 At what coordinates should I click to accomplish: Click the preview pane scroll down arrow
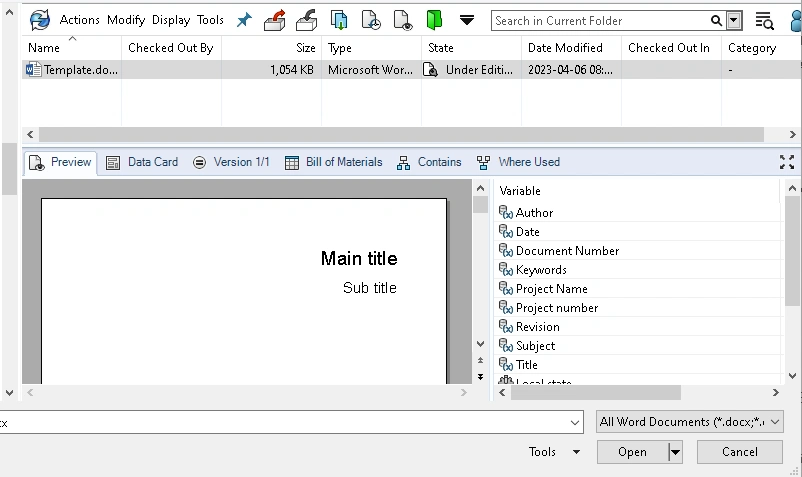tap(480, 344)
